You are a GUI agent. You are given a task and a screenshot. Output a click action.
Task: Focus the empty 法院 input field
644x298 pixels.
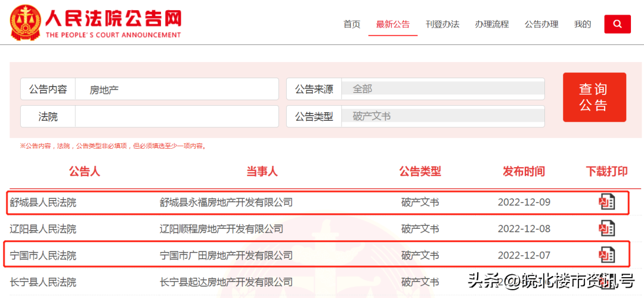coord(177,116)
